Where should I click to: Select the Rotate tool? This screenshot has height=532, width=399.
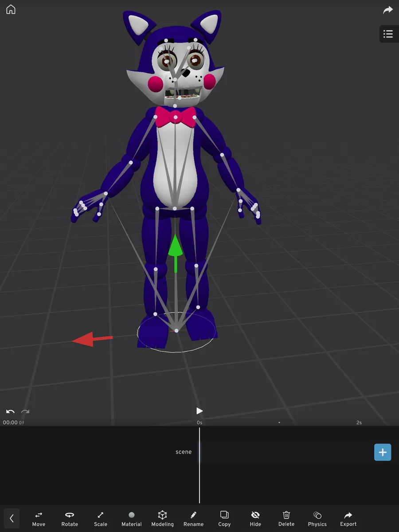pyautogui.click(x=70, y=519)
